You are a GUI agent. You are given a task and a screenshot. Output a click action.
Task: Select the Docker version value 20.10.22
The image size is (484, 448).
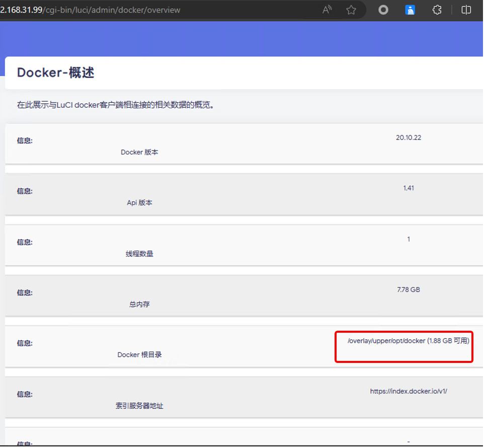tap(408, 137)
